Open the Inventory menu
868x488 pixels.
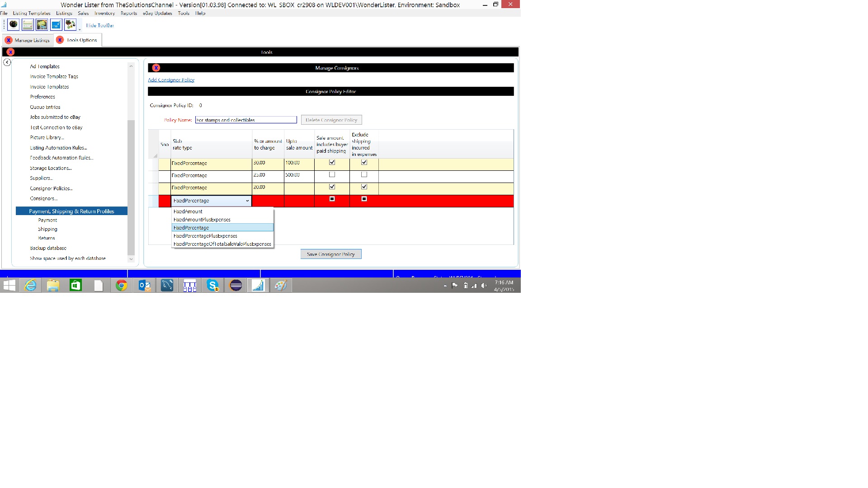click(x=104, y=13)
